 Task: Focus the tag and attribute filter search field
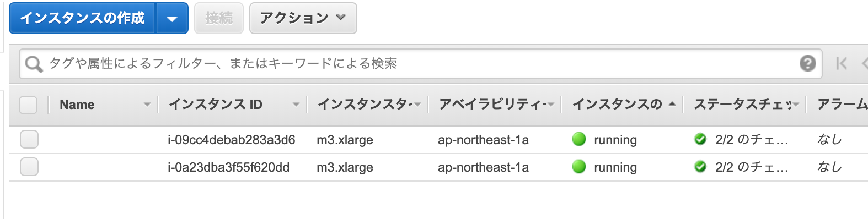click(x=421, y=64)
